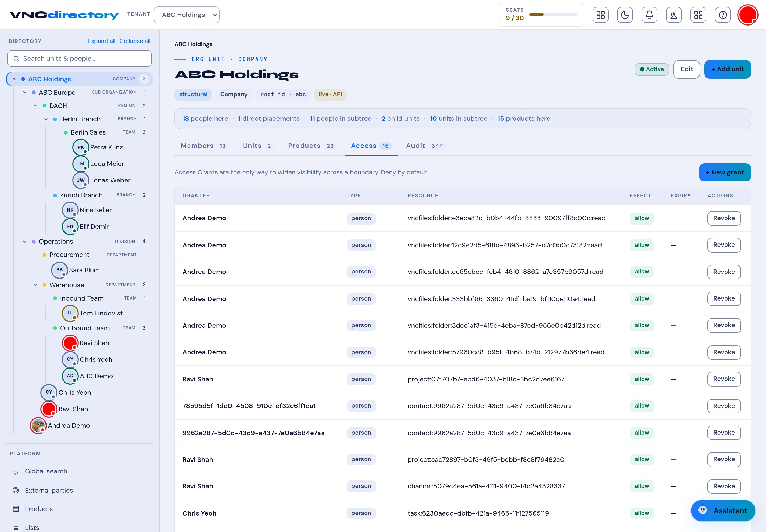Toggle dark mode with the moon icon
This screenshot has width=766, height=532.
coord(625,15)
